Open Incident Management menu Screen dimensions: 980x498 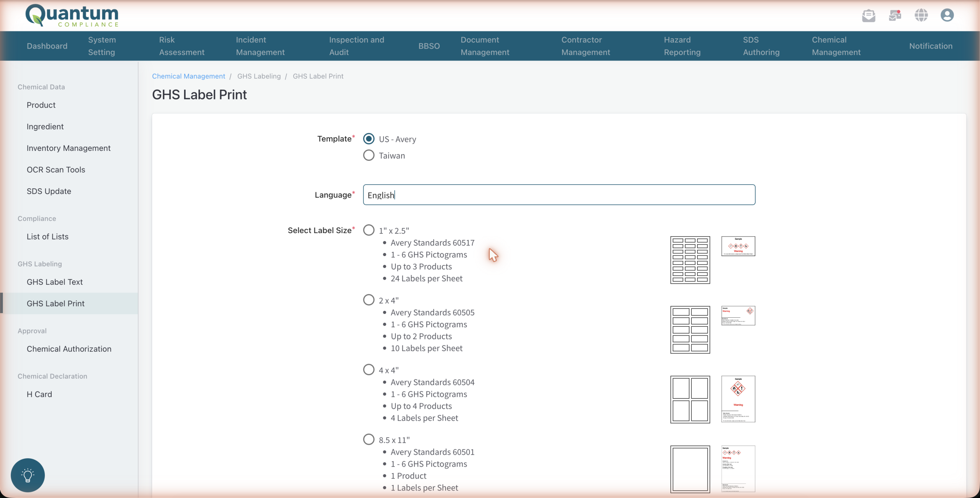(260, 46)
